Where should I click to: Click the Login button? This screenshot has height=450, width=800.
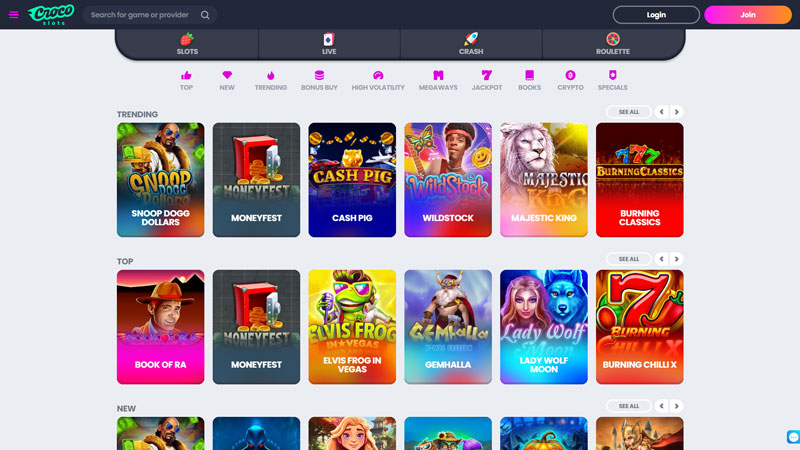656,15
